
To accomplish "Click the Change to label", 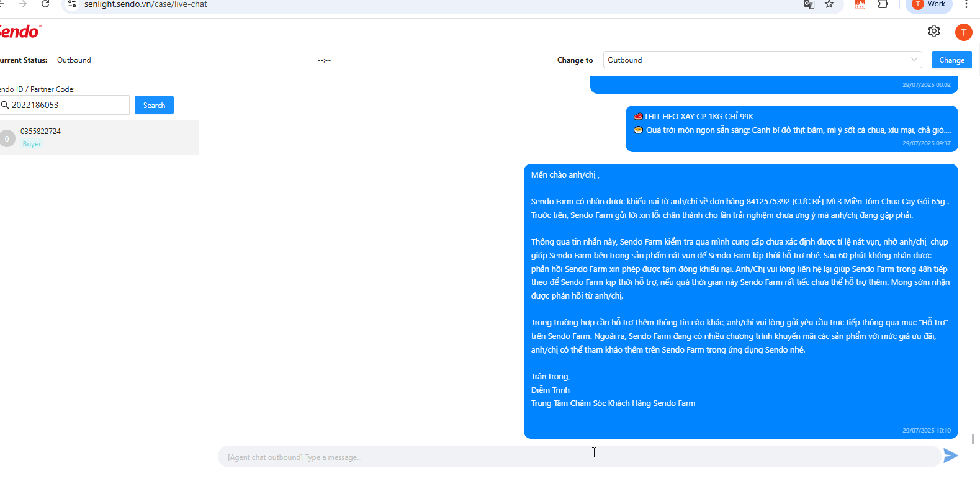I will [575, 60].
